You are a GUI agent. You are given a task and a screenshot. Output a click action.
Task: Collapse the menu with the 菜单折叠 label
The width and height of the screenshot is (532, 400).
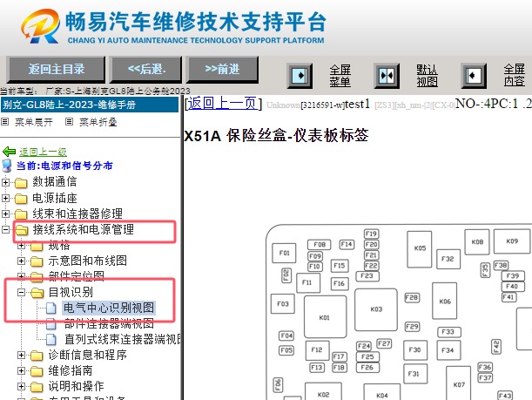(x=98, y=122)
